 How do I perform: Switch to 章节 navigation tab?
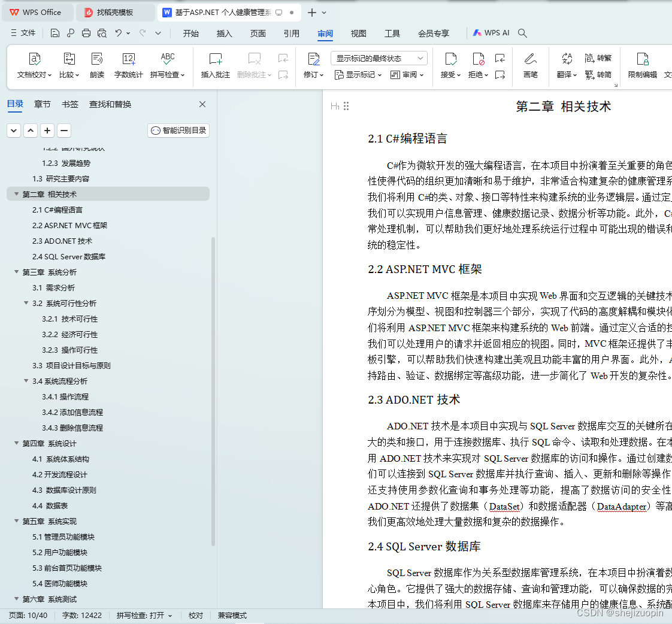click(43, 104)
